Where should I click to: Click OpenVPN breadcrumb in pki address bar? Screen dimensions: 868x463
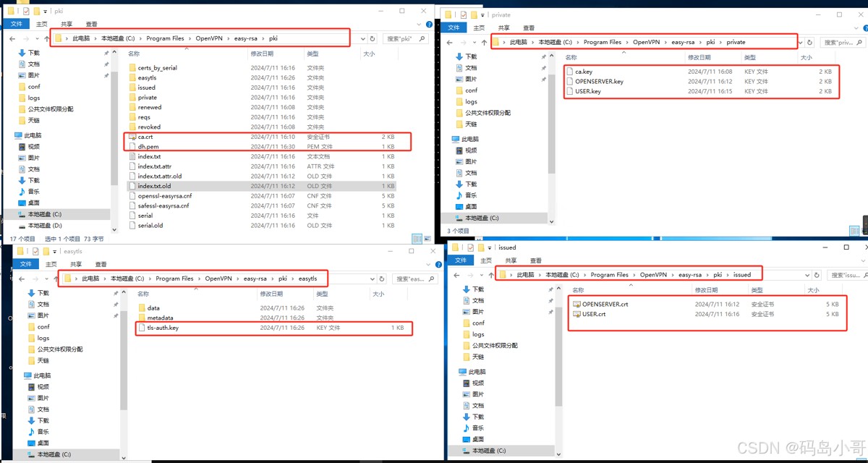210,38
